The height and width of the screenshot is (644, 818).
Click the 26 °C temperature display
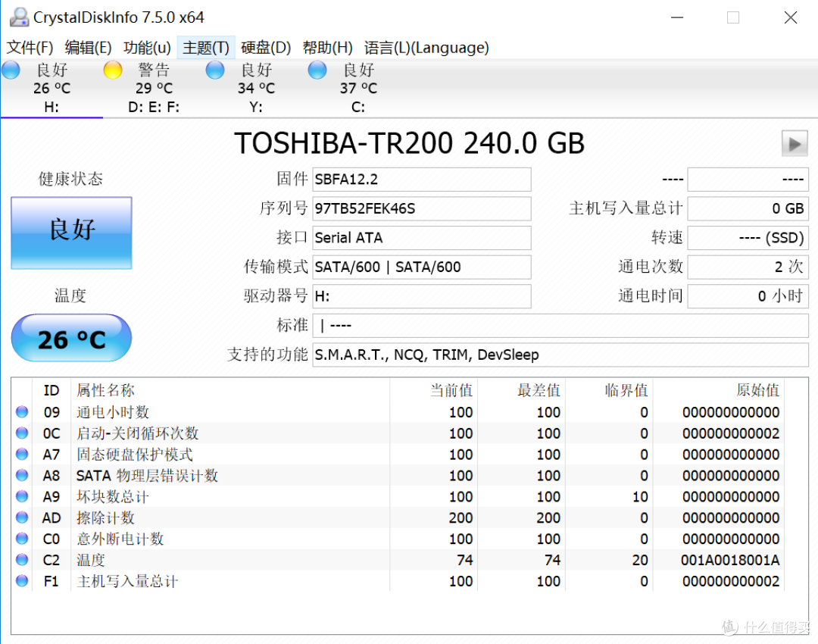click(70, 338)
